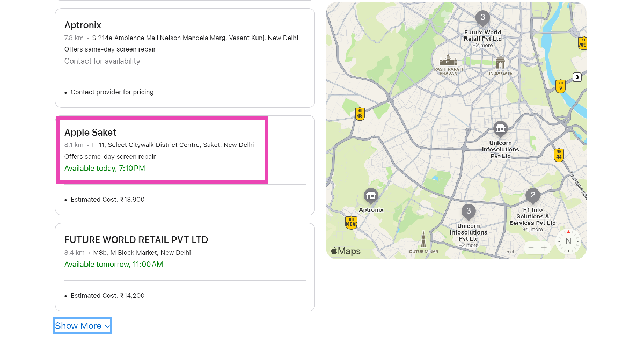The height and width of the screenshot is (337, 644).
Task: Click the Future World Retail cluster pin numbered 3
Action: (x=482, y=18)
